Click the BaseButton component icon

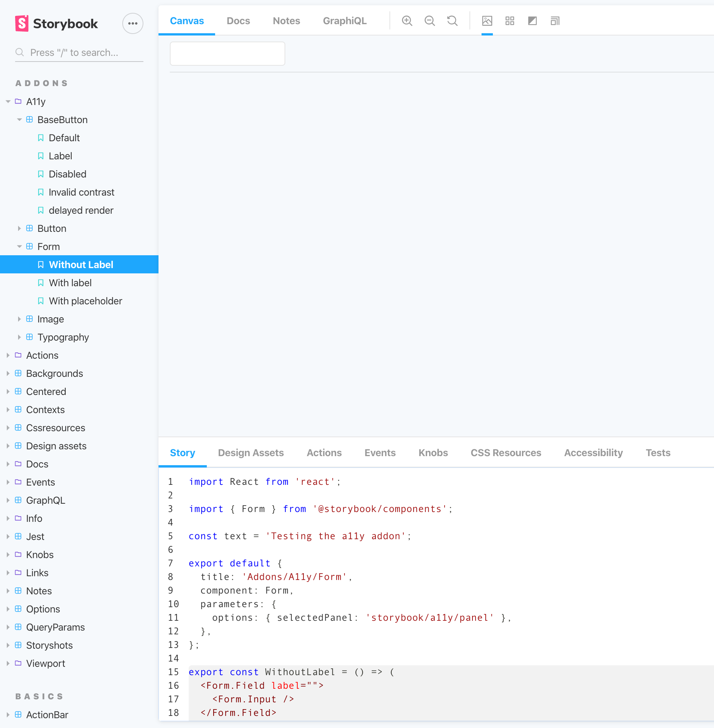29,119
